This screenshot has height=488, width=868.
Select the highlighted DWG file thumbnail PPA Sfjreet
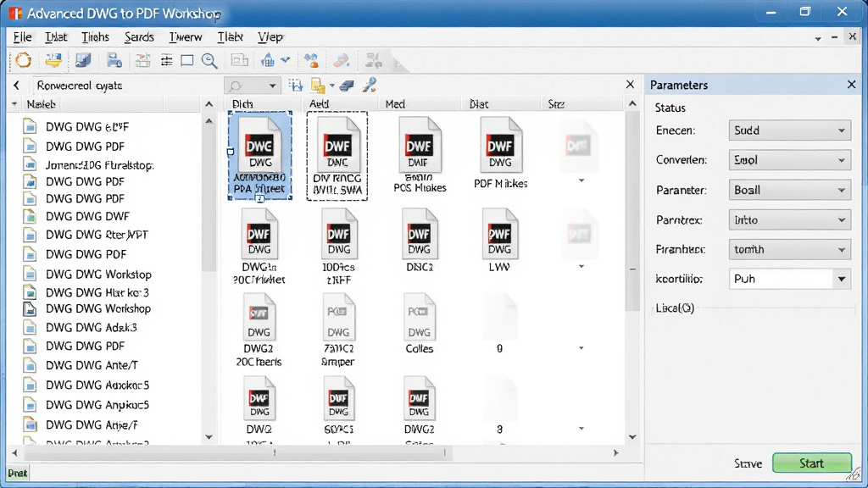tap(259, 156)
